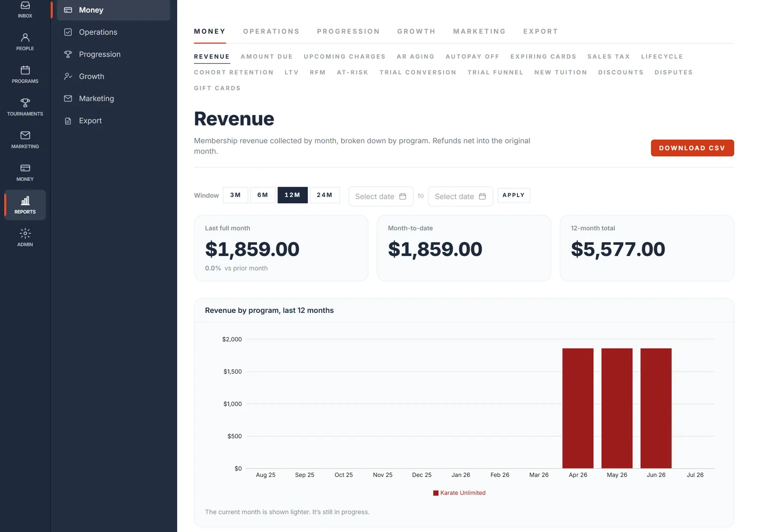Screen dimensions: 759x532
Task: Click the Export document icon in submenu
Action: [68, 121]
